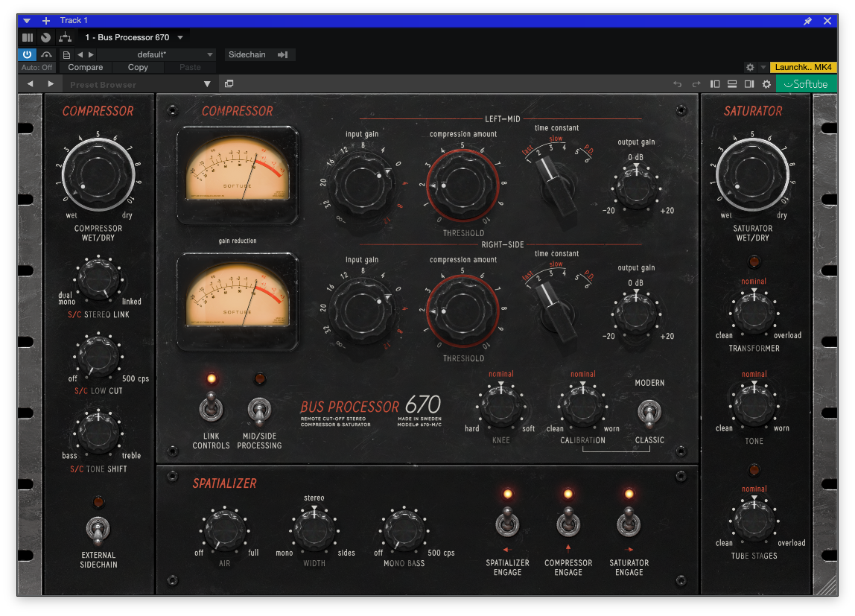The width and height of the screenshot is (855, 616).
Task: Toggle the right side panel layout icon
Action: pos(749,84)
